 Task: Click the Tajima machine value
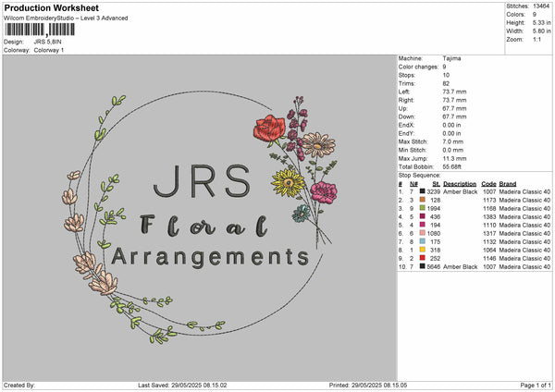click(x=451, y=58)
